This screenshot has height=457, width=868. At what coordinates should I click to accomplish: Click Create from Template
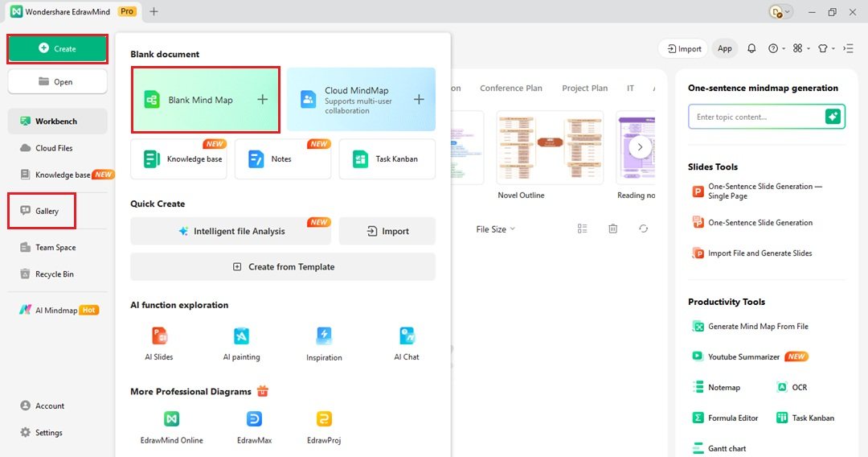point(283,266)
